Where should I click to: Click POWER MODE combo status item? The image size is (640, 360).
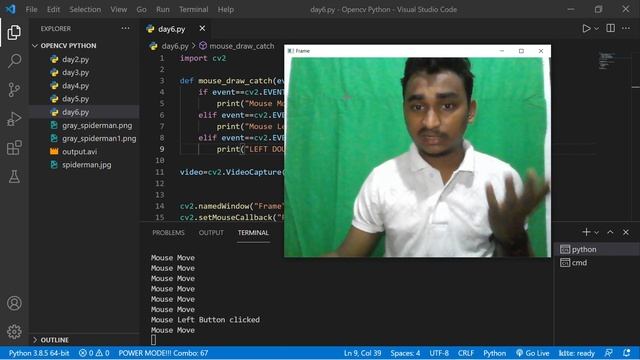[163, 353]
